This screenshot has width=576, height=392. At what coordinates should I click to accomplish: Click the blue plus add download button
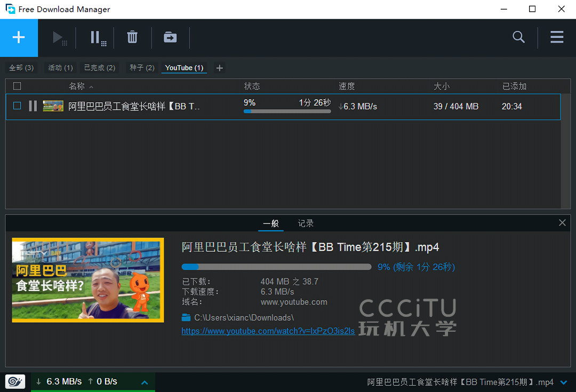click(19, 37)
